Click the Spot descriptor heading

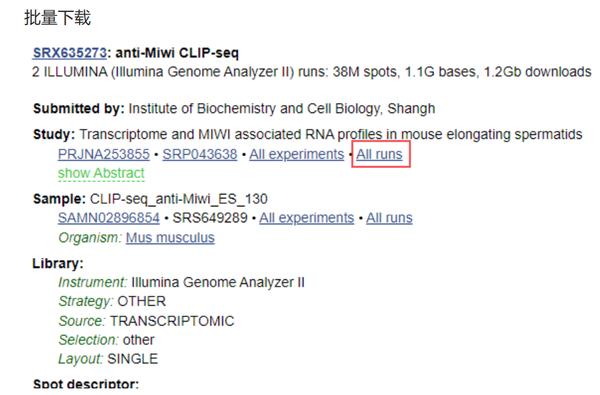[x=86, y=384]
